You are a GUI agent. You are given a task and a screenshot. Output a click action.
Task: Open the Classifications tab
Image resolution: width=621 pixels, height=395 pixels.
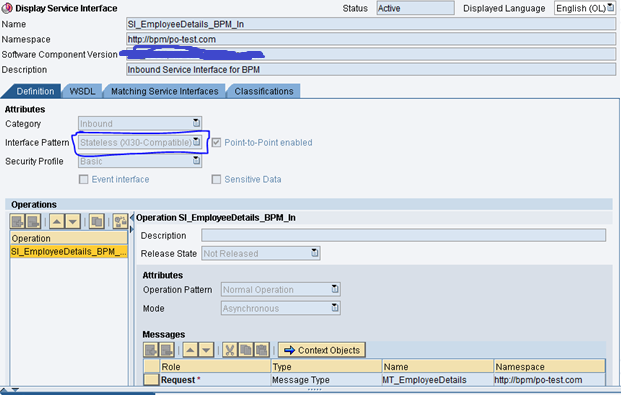[264, 91]
